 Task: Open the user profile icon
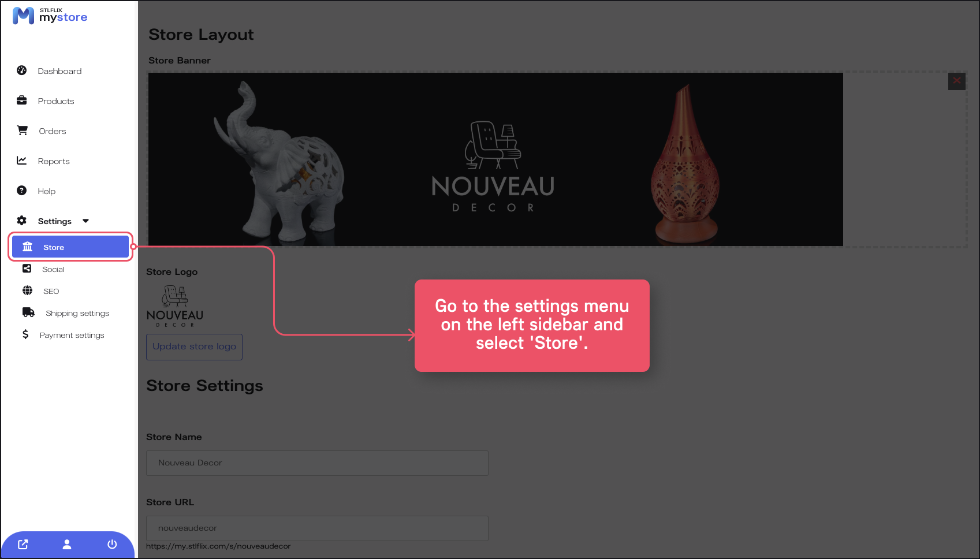(x=67, y=545)
